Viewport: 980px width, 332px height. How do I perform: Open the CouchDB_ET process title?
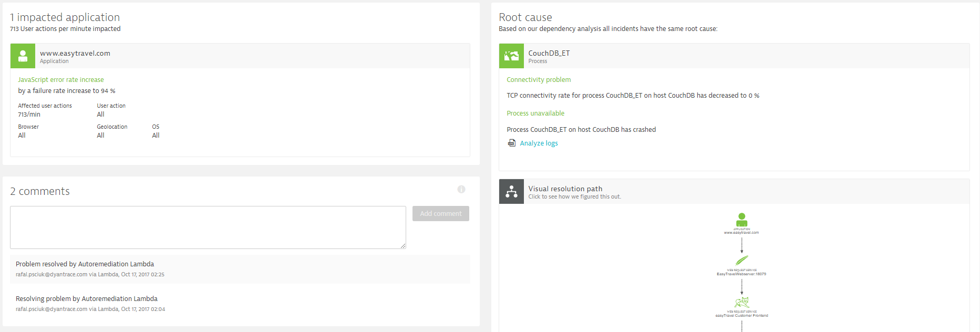549,53
